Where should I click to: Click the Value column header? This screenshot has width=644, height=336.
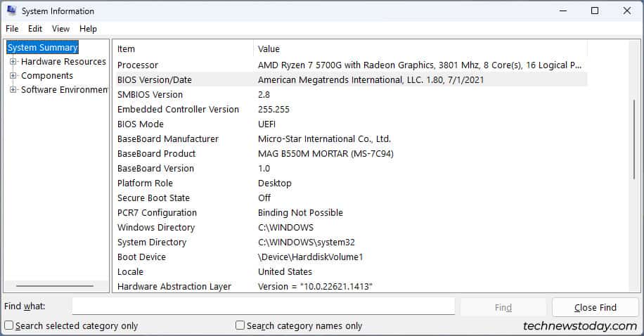click(420, 49)
